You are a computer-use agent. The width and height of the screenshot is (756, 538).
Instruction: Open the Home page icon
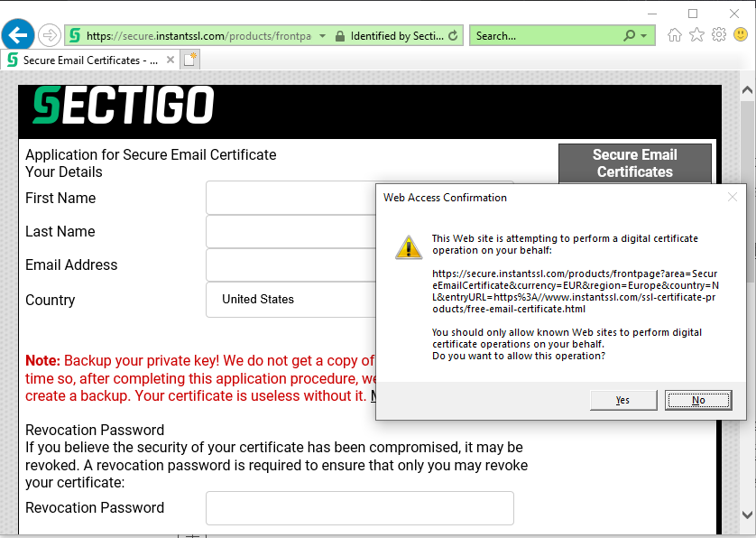(x=675, y=34)
